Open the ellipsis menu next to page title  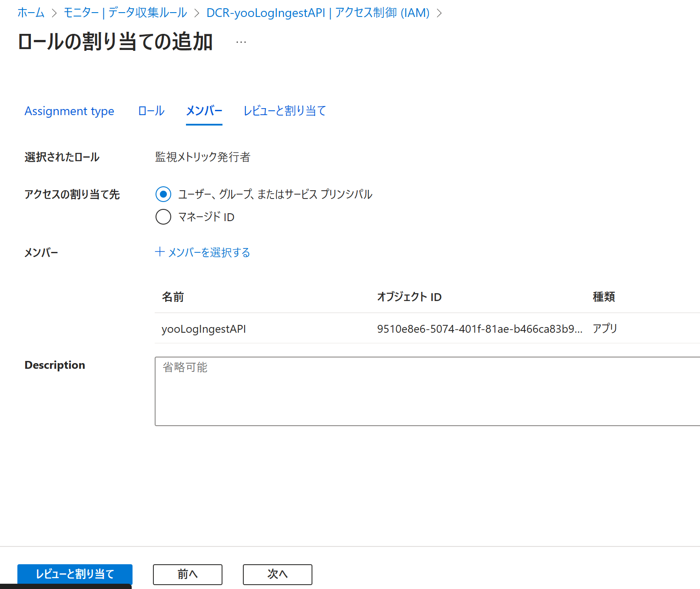coord(241,41)
